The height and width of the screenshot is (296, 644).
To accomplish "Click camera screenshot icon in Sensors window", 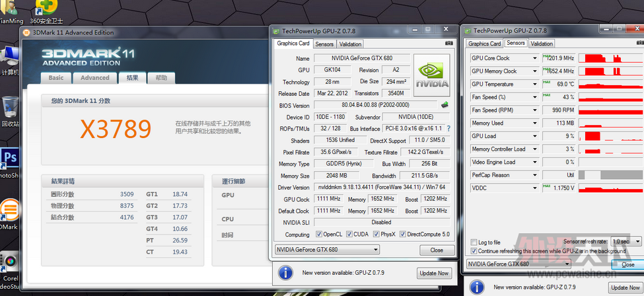I will [x=639, y=43].
